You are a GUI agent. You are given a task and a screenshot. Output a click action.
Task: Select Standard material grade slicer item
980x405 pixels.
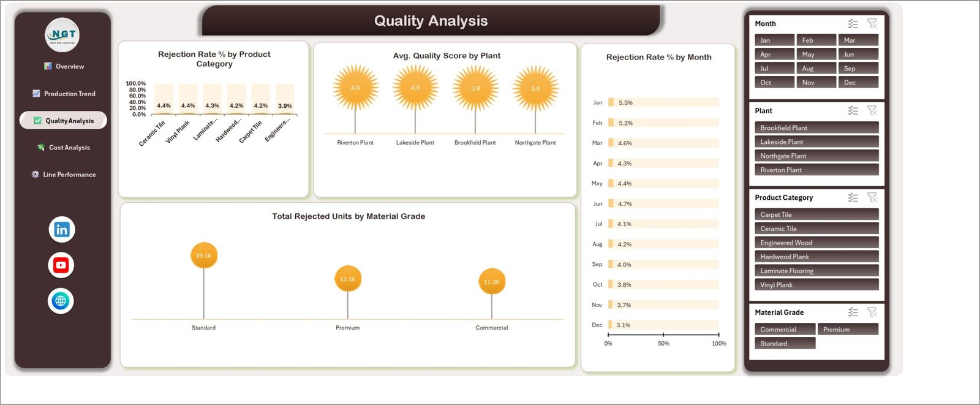click(x=785, y=344)
